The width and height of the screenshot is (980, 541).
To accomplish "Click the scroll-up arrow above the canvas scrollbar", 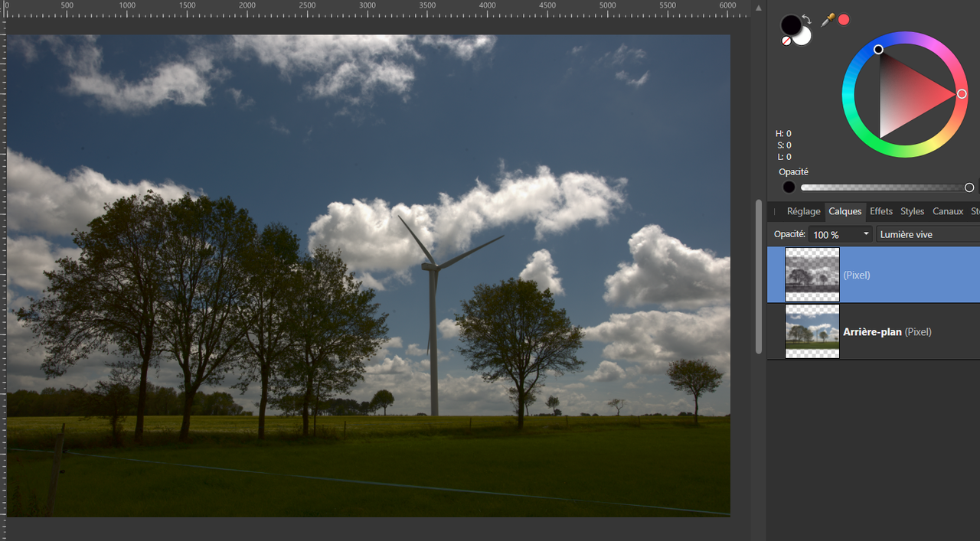I will point(759,8).
